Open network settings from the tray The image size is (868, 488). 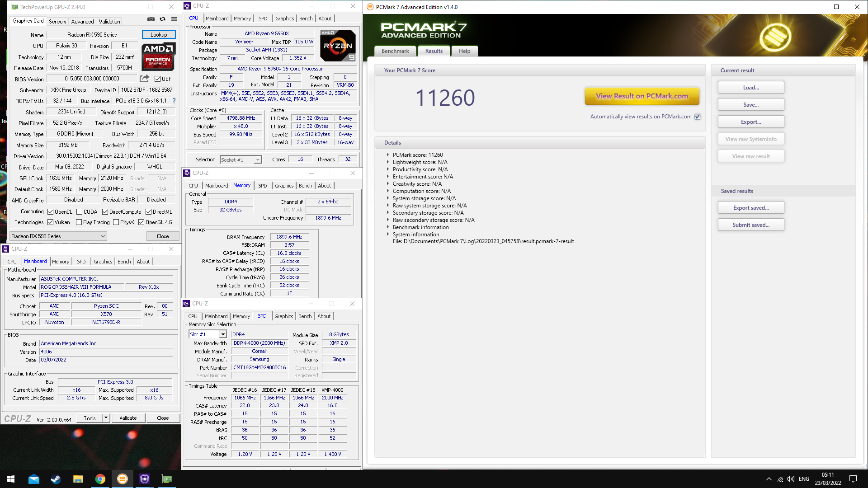pyautogui.click(x=780, y=479)
